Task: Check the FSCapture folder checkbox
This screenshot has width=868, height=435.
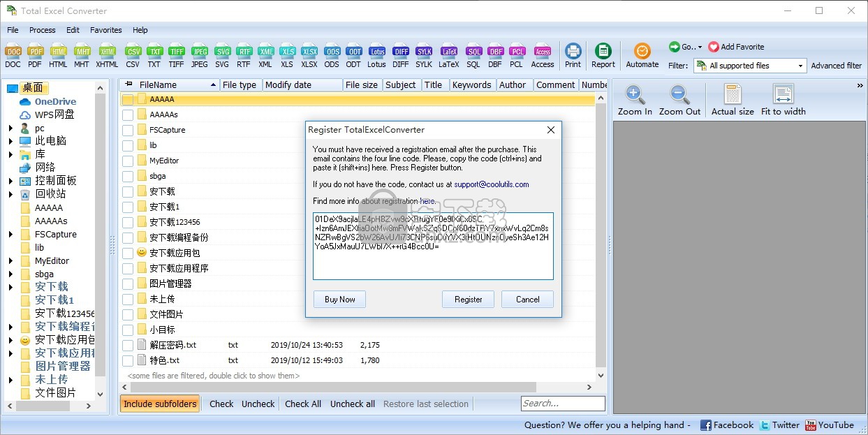Action: [x=127, y=130]
